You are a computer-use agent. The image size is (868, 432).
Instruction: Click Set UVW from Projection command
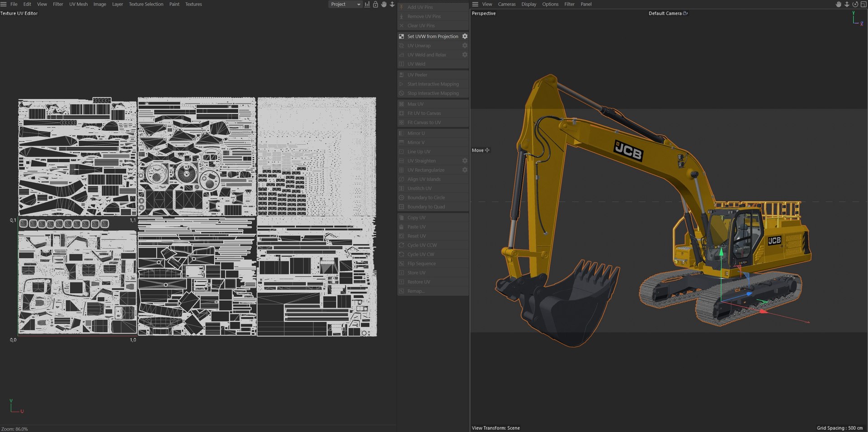tap(433, 36)
